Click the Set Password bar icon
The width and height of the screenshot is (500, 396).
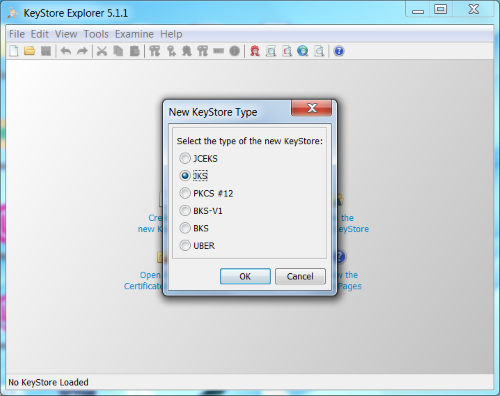tap(219, 51)
